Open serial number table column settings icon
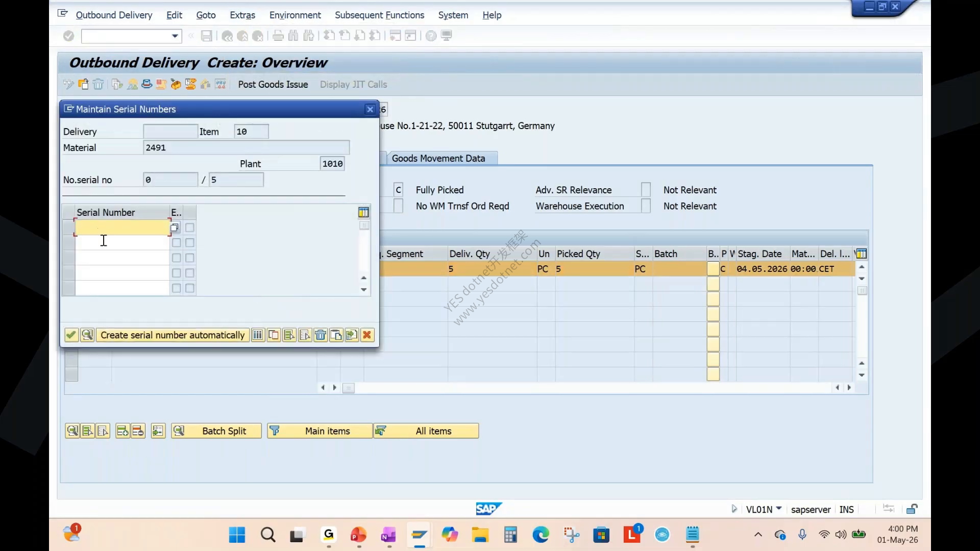The height and width of the screenshot is (551, 980). (363, 212)
